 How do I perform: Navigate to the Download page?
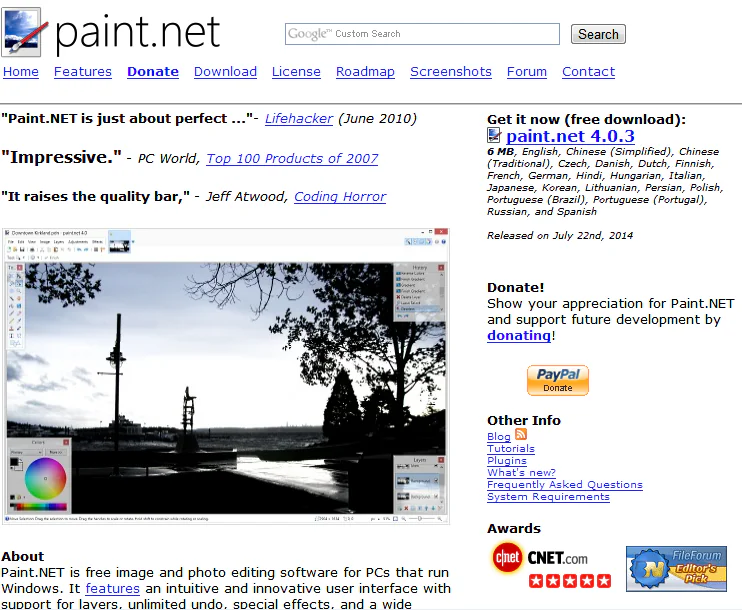pos(225,72)
